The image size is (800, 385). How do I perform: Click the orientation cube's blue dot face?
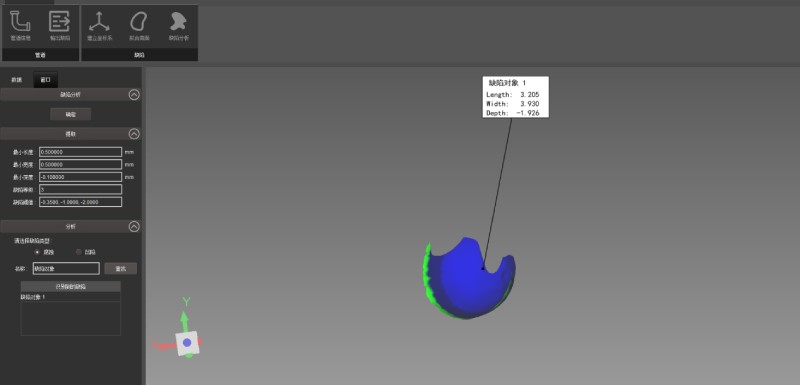(x=187, y=342)
